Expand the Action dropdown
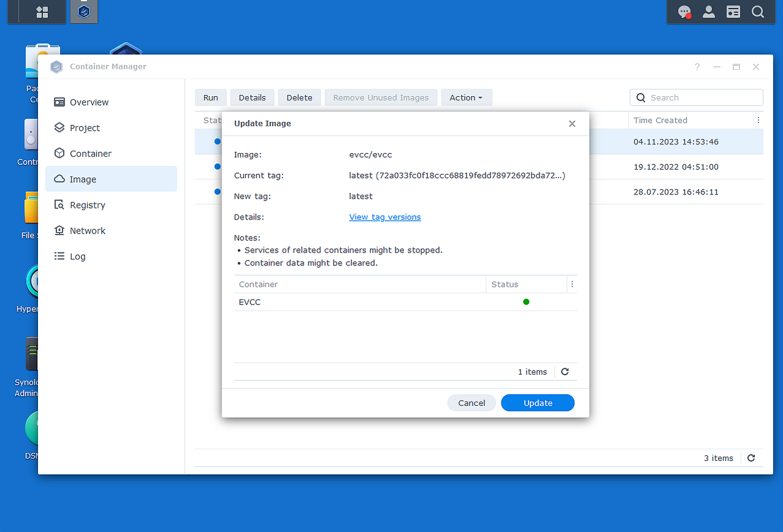This screenshot has width=783, height=532. pyautogui.click(x=466, y=97)
